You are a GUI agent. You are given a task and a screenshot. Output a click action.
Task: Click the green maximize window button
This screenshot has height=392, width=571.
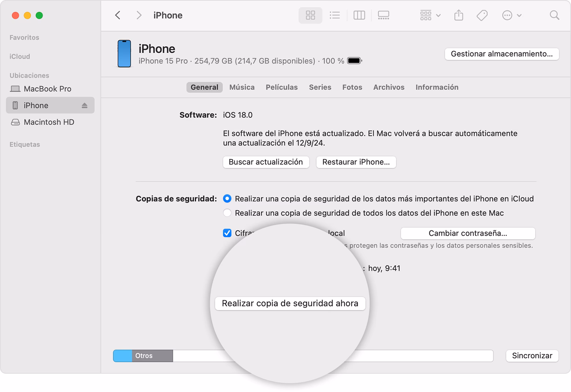(39, 15)
